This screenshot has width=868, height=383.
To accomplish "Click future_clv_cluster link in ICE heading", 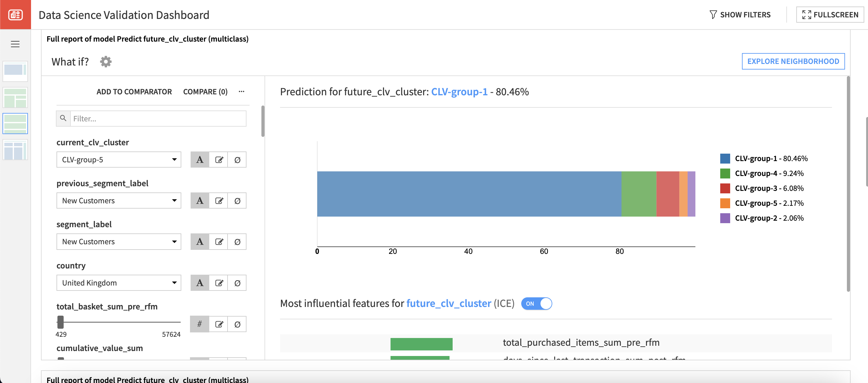I will click(449, 304).
